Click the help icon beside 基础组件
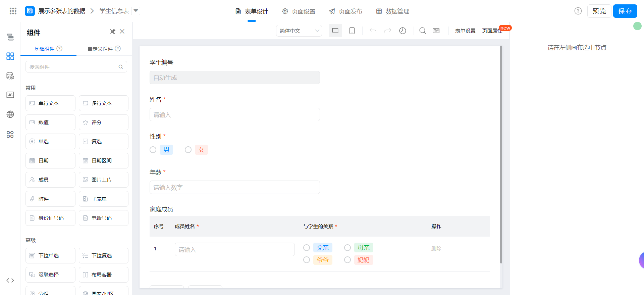 click(x=59, y=48)
